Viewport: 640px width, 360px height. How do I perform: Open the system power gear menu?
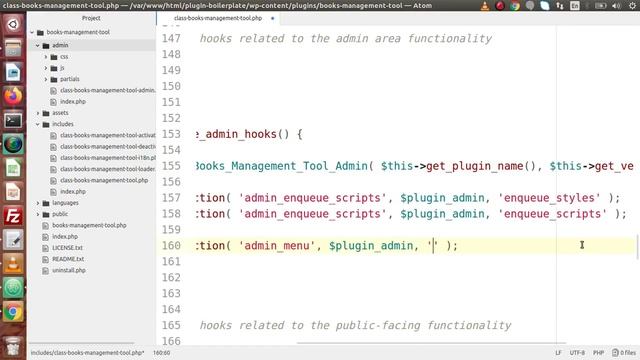(x=632, y=6)
